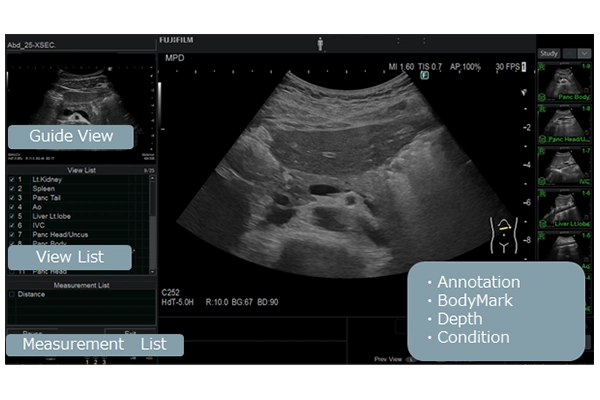
Task: Select Liver Lt.lobe row in View List
Action: coord(79,216)
